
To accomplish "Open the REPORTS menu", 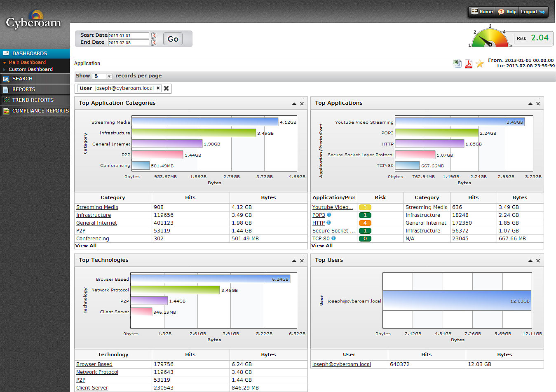I will tap(35, 89).
